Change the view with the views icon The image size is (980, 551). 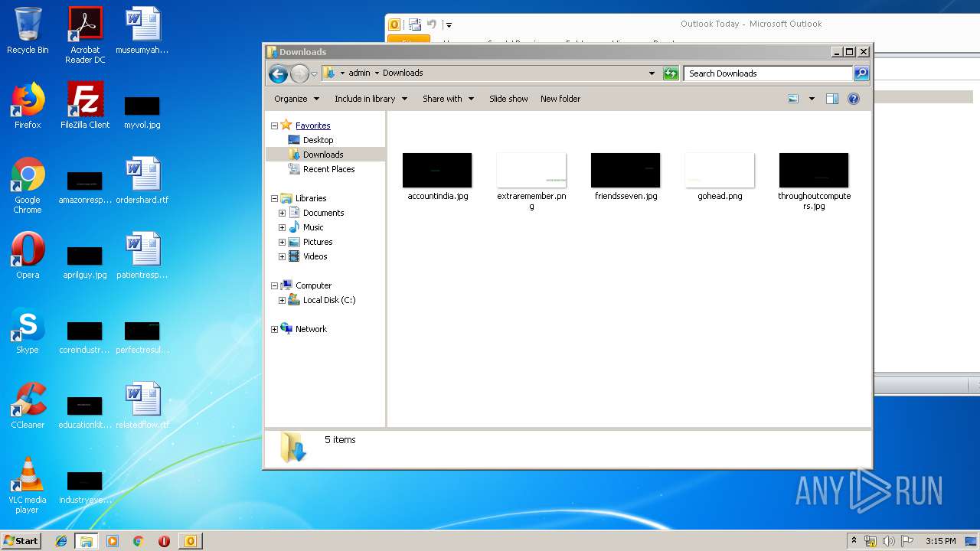(793, 99)
